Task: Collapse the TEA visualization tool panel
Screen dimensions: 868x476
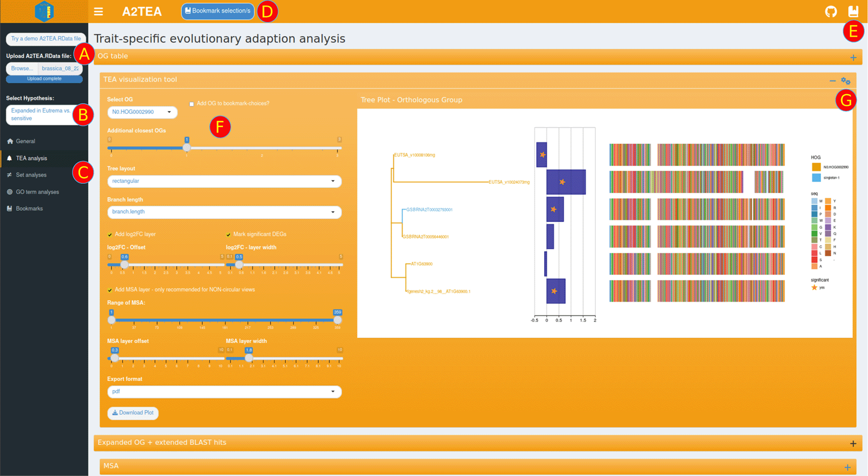Action: [x=833, y=81]
